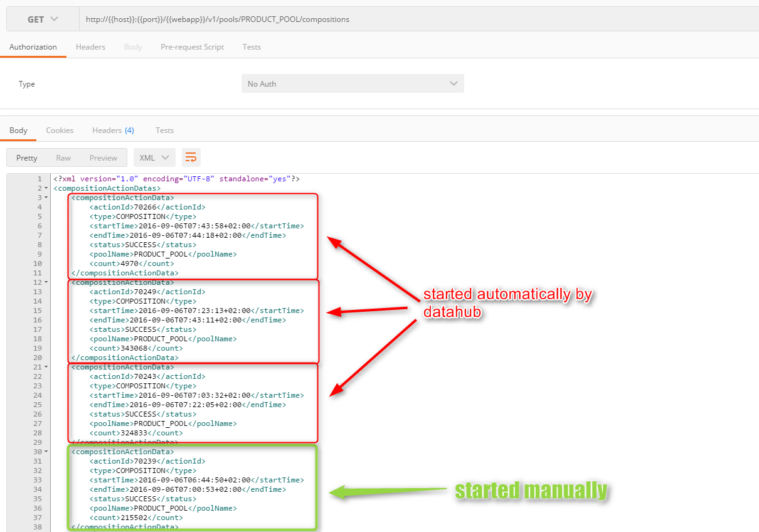759x532 pixels.
Task: Collapse the fold arrow at line 12
Action: coord(46,282)
